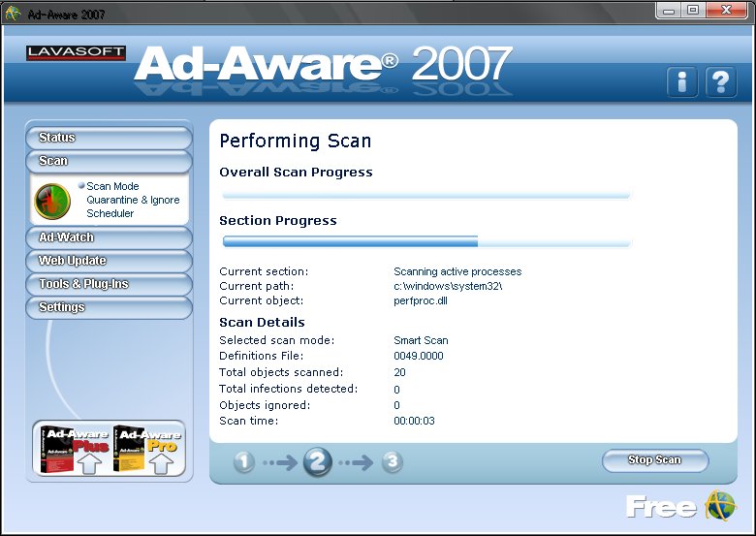756x536 pixels.
Task: Click the step 2 circle indicator
Action: (x=317, y=462)
